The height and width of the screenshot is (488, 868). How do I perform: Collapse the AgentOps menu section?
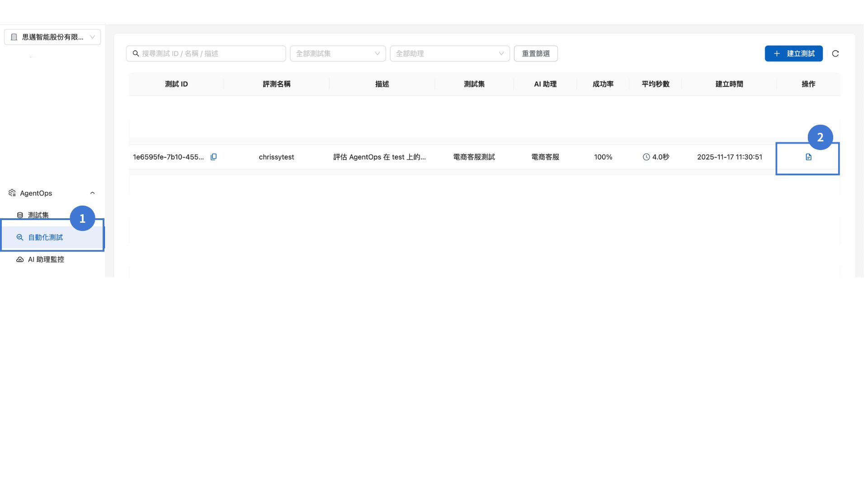click(x=92, y=193)
